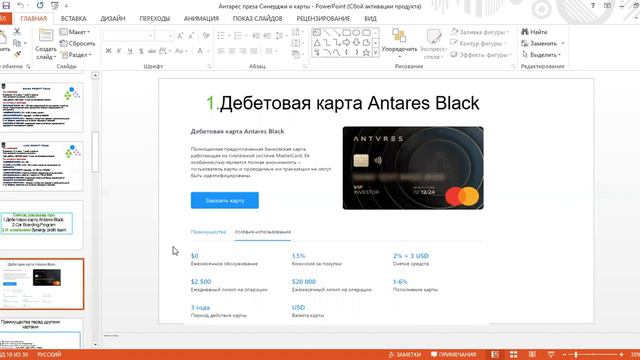Viewport: 640px width, 360px height.
Task: Undo the last action
Action: 20,5
